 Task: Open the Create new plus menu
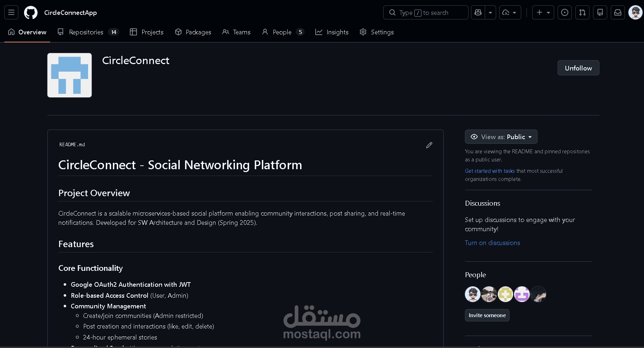point(543,12)
